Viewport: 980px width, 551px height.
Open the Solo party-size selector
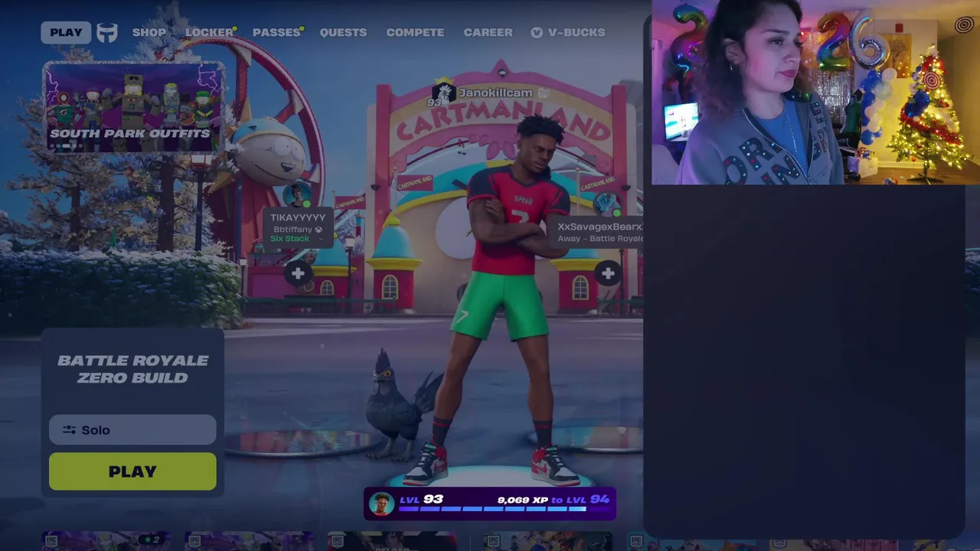(x=132, y=430)
